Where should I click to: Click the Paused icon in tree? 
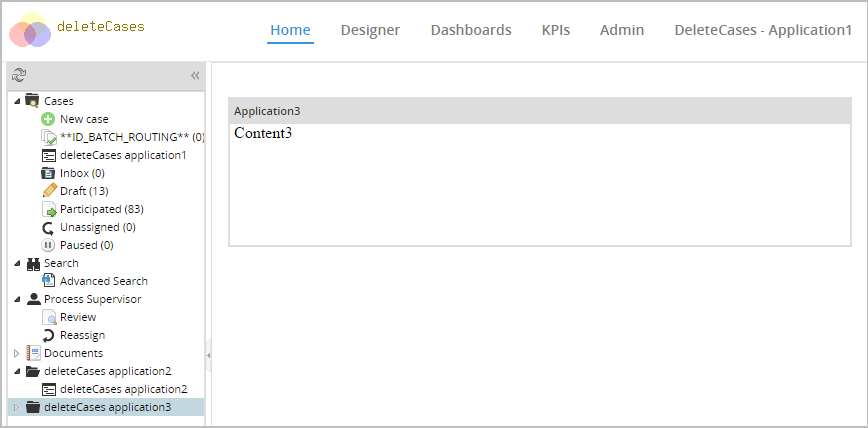tap(48, 245)
